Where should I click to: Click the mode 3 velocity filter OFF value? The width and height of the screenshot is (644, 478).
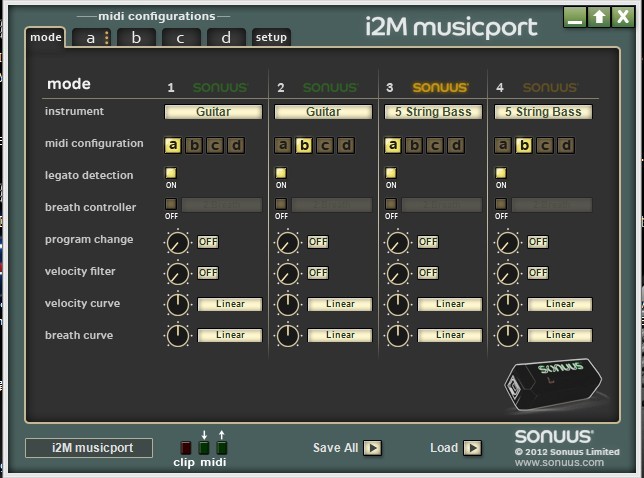[428, 273]
